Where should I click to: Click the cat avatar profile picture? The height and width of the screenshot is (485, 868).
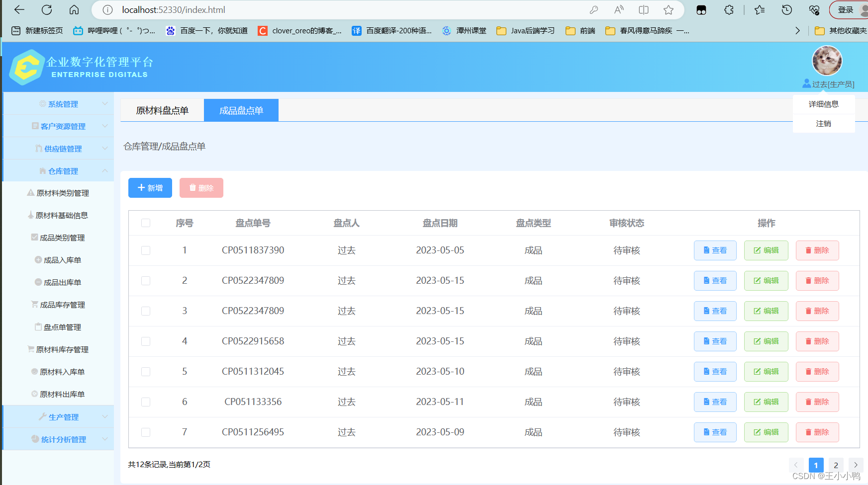pos(827,61)
